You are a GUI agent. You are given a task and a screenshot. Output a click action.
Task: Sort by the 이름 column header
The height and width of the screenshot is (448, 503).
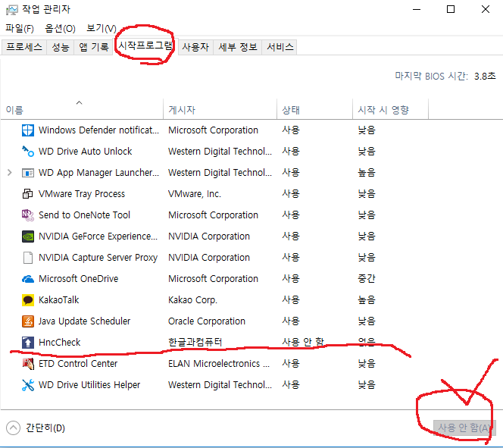pos(82,110)
